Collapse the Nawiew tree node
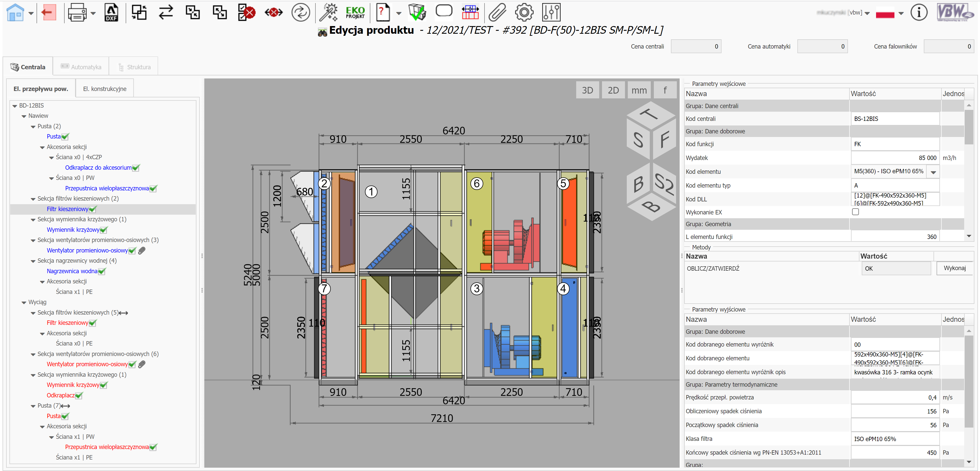Screen dimensions: 980x471 pyautogui.click(x=24, y=116)
